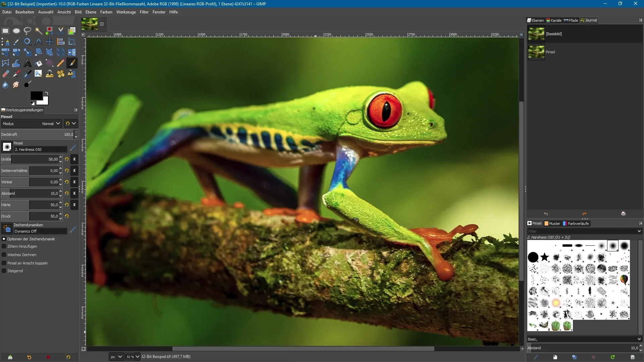The height and width of the screenshot is (362, 644).
Task: Expand Optionen der Zeichendynamik
Action: coord(4,239)
